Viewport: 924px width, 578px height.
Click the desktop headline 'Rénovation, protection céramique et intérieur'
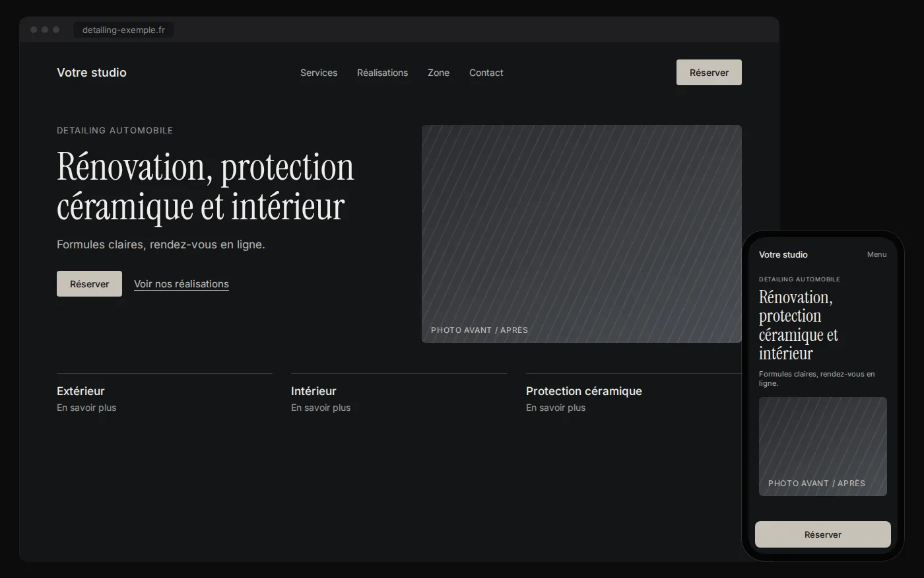coord(205,186)
